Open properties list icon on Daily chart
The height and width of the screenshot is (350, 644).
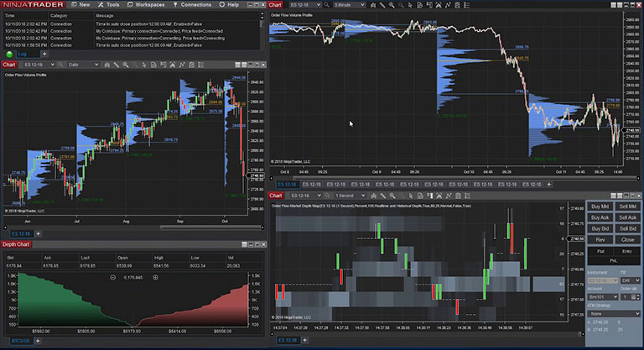pos(201,65)
